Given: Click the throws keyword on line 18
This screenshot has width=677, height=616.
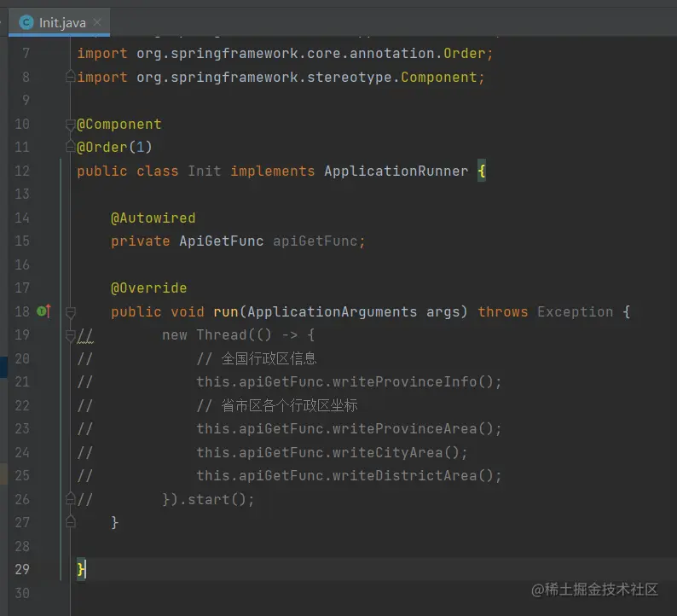Looking at the screenshot, I should coord(502,312).
